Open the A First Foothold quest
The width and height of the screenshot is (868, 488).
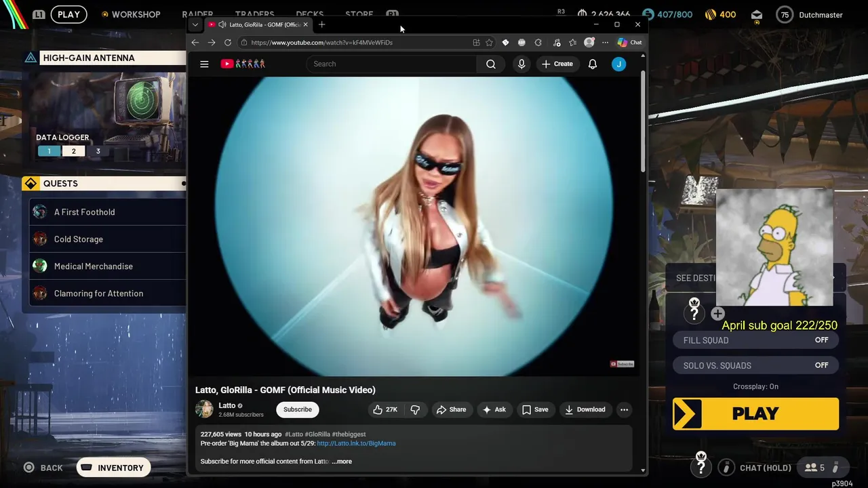coord(107,212)
